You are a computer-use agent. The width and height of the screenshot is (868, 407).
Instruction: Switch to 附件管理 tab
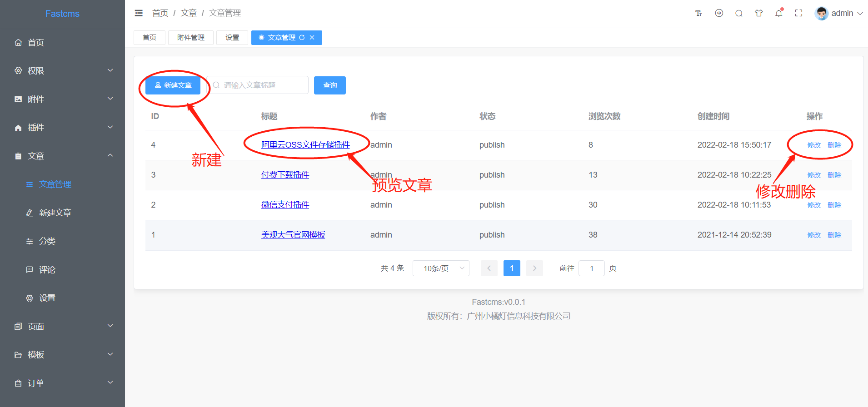[x=191, y=38]
